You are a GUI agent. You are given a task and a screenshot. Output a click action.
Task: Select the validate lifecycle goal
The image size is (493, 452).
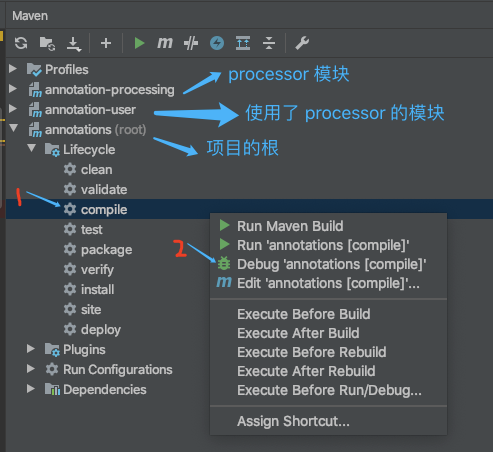[104, 190]
